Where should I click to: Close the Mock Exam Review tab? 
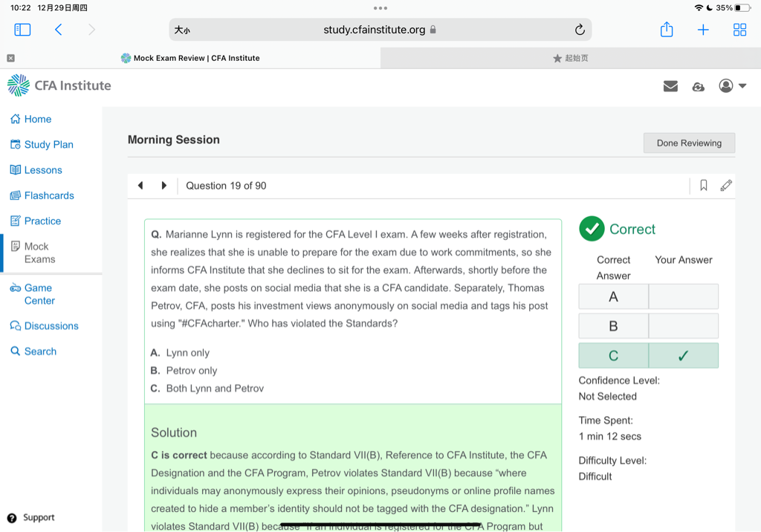10,58
